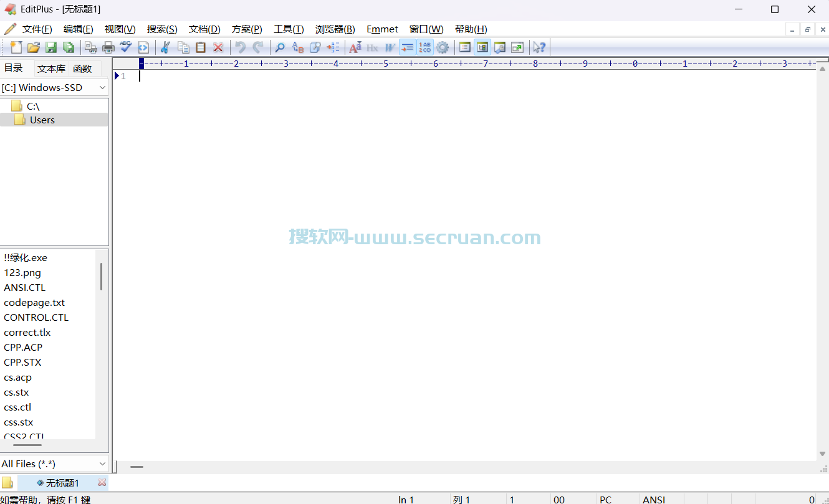The width and height of the screenshot is (829, 504).
Task: Open the [C:] Windows-SSD drive dropdown
Action: [x=55, y=88]
